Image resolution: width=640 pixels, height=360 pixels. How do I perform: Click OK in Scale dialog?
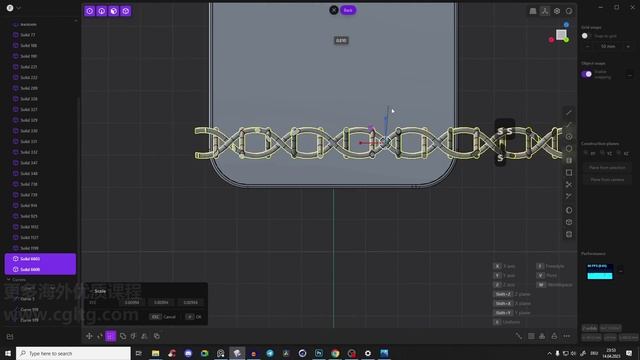tap(194, 317)
